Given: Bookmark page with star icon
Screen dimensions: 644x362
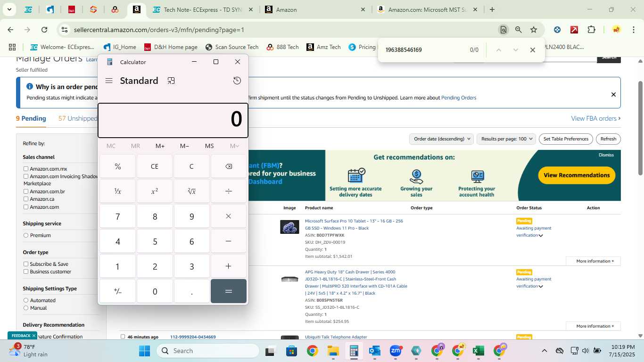Looking at the screenshot, I should coord(534,30).
